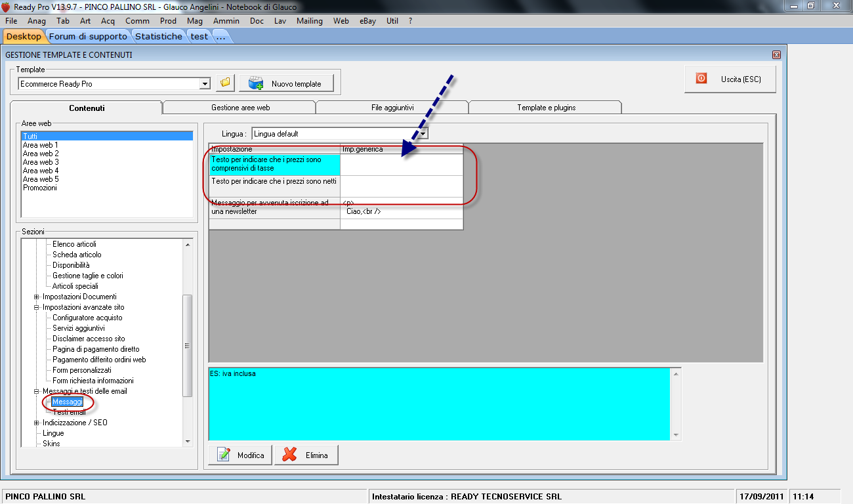Screen dimensions: 853x504
Task: Open the Template combo box dropdown
Action: pyautogui.click(x=205, y=84)
